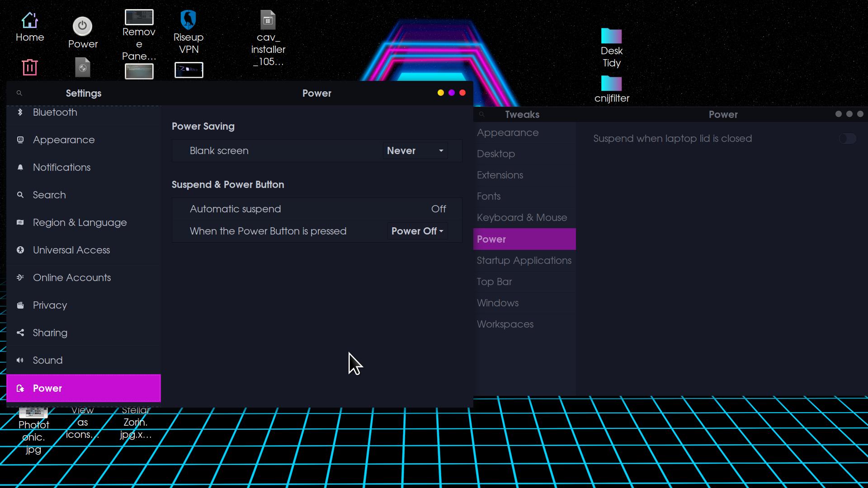Select the Workspaces tweaks menu item

[505, 324]
